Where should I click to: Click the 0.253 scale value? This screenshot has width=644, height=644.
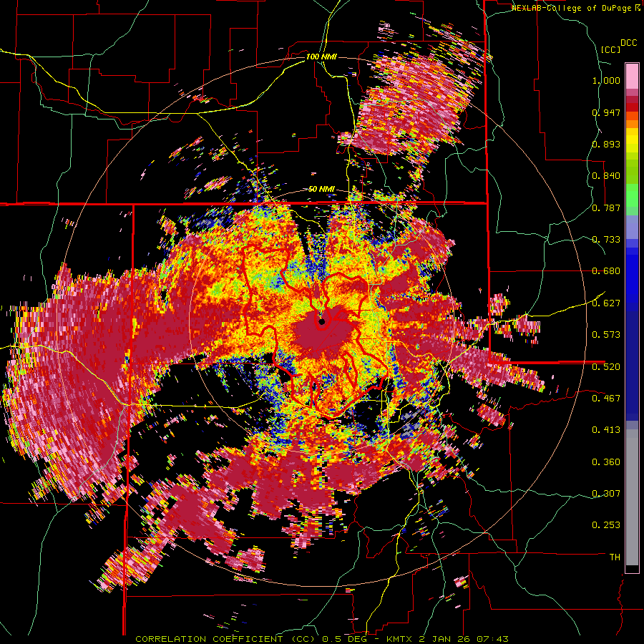(x=606, y=525)
